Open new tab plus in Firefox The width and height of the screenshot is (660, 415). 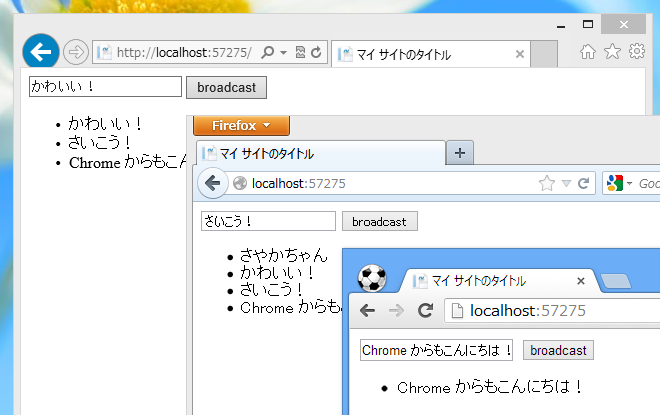click(460, 153)
